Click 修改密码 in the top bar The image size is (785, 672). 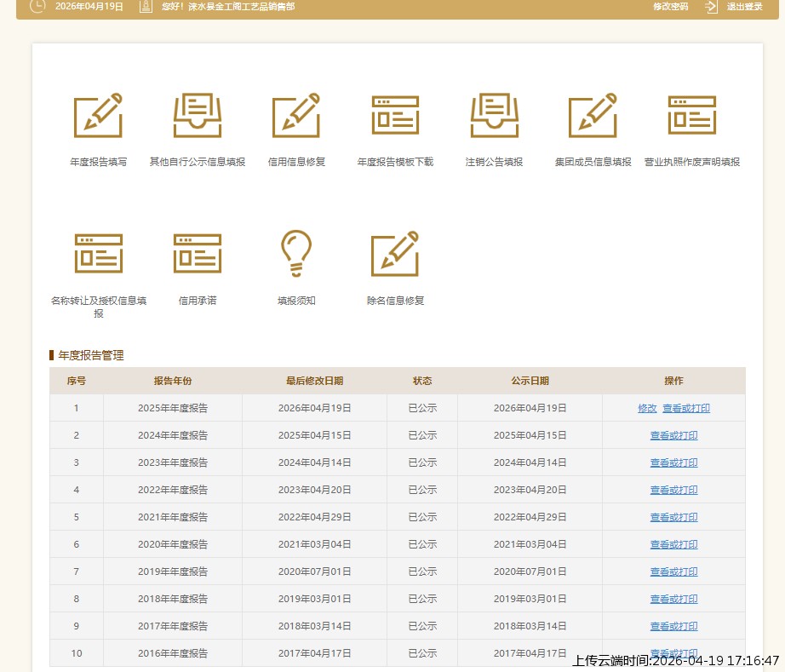point(670,7)
